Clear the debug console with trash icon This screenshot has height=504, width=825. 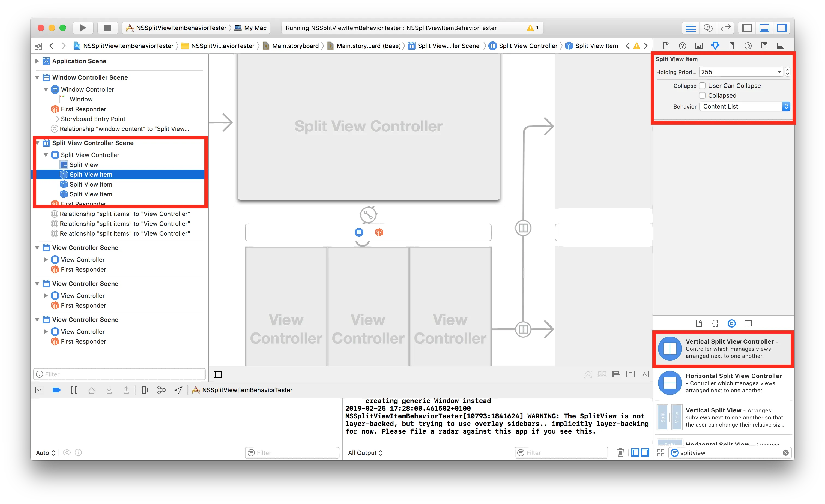point(620,452)
